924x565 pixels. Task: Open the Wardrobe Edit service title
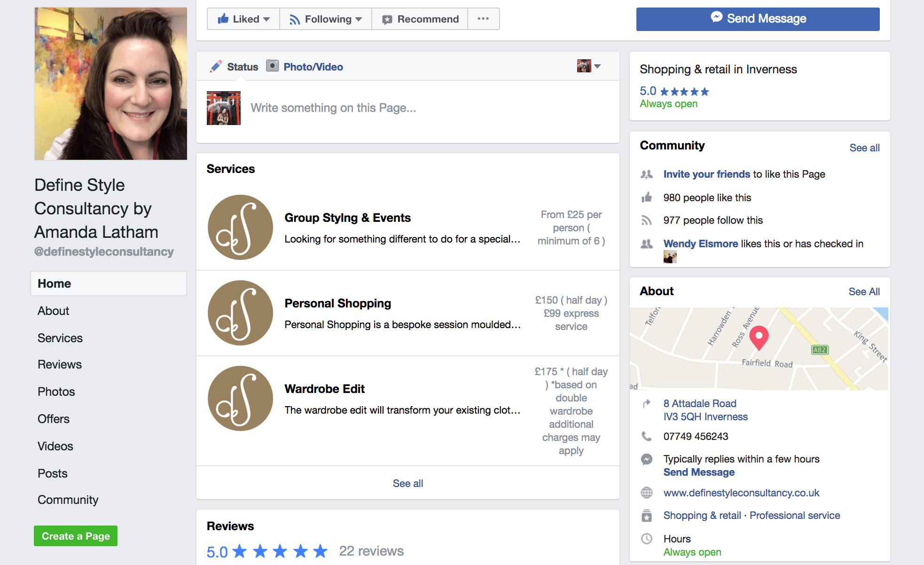point(324,389)
